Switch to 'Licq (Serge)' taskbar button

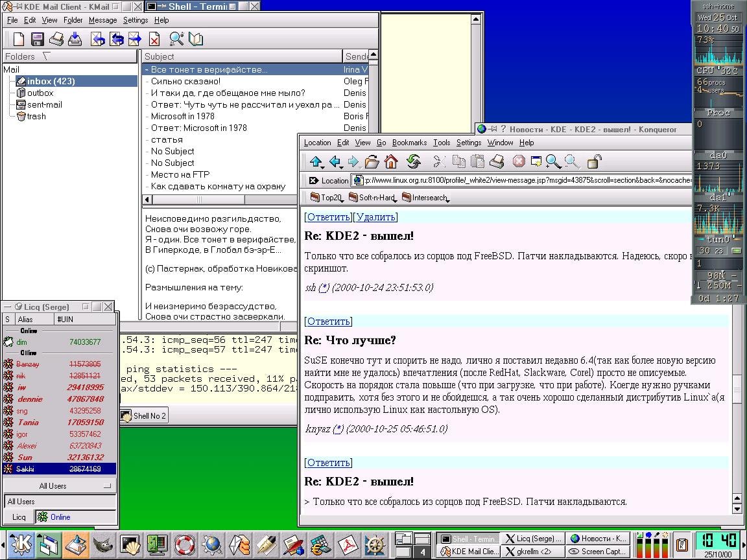534,539
